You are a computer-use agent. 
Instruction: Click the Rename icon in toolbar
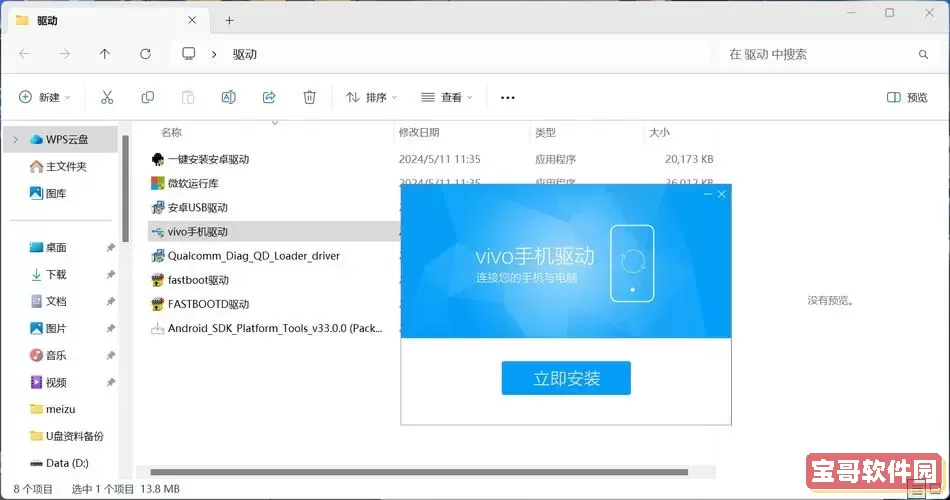click(228, 97)
